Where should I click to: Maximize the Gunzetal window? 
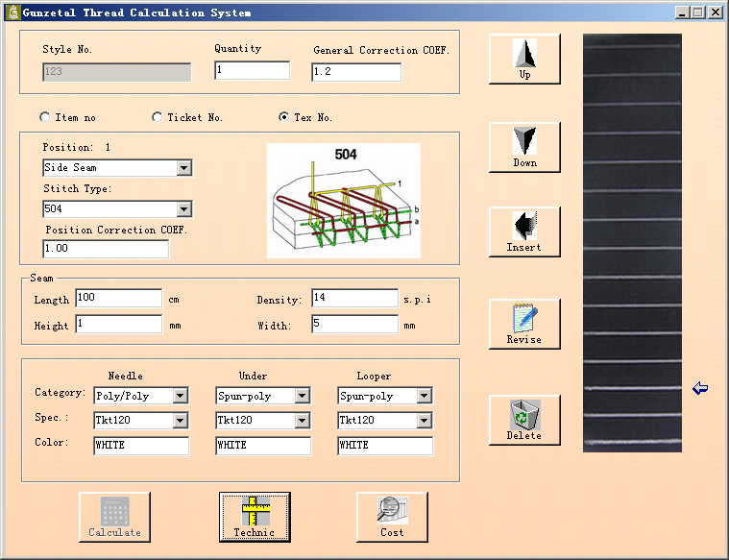point(698,12)
